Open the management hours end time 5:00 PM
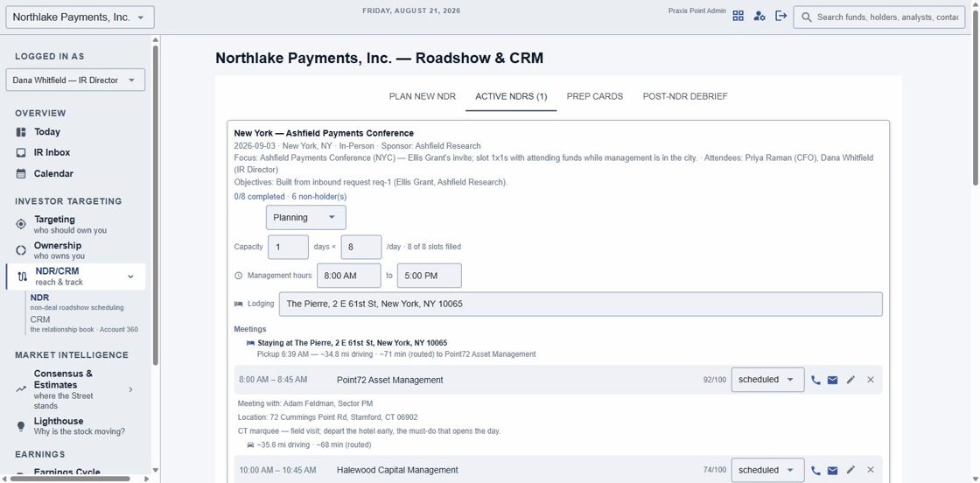 [x=430, y=276]
